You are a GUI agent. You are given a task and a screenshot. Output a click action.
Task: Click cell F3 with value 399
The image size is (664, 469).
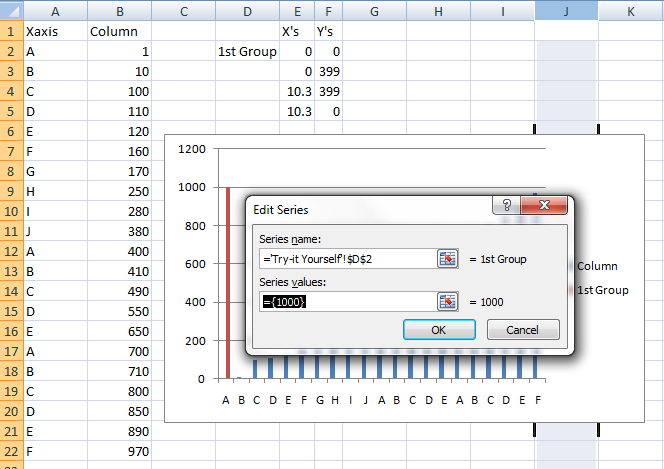tap(329, 72)
